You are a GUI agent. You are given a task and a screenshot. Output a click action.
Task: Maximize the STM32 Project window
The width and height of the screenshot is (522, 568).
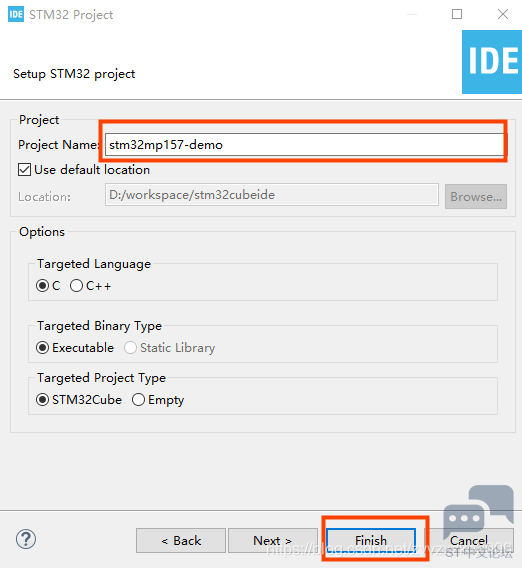point(457,14)
